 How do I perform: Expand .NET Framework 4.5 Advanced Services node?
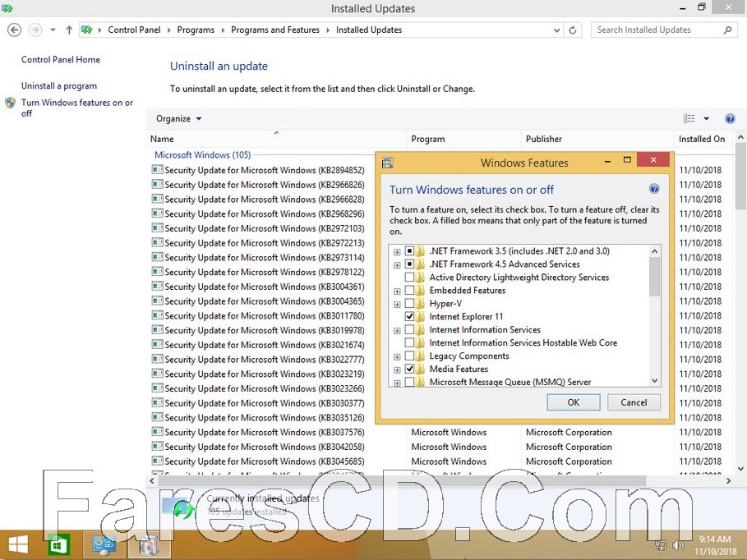point(397,264)
